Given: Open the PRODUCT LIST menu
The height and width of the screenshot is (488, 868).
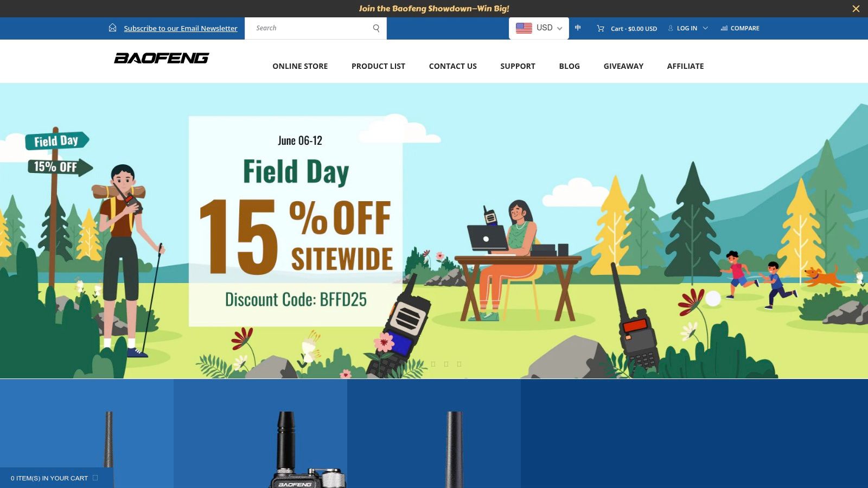Looking at the screenshot, I should [x=378, y=66].
